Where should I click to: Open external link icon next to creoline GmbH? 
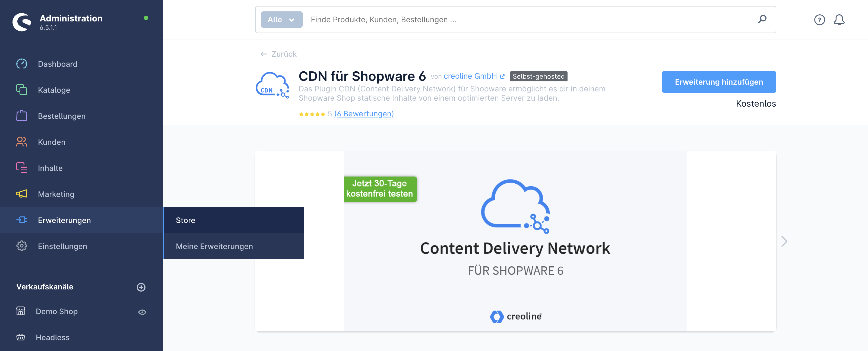(x=502, y=76)
